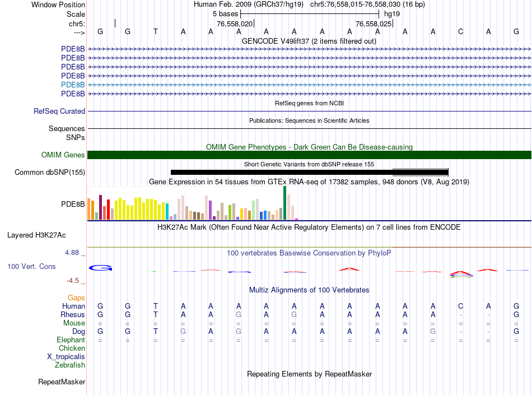Click the Sequences track label
532x395 pixels.
click(67, 129)
